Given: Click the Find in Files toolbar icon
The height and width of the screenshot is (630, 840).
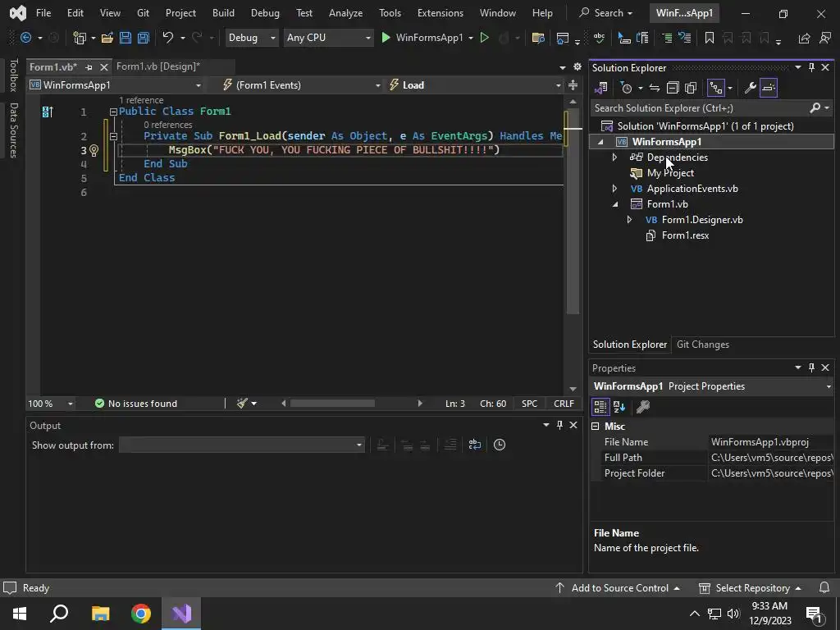Looking at the screenshot, I should [538, 38].
